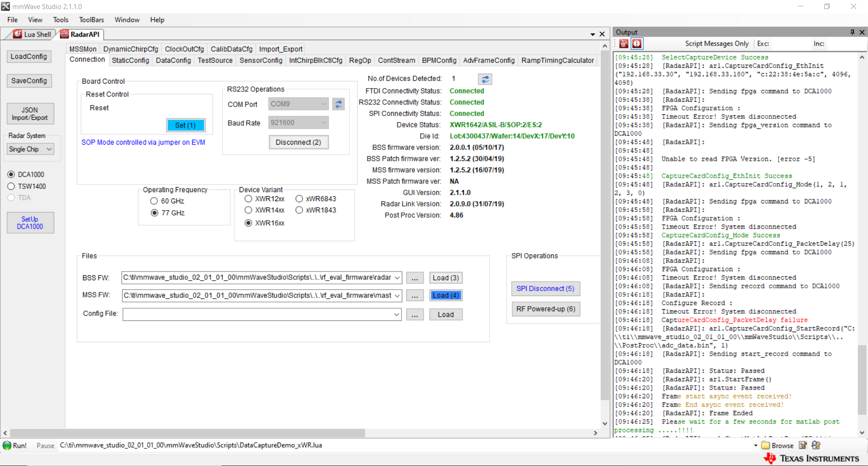
Task: Click SPI Disconnect (5) button
Action: (545, 289)
